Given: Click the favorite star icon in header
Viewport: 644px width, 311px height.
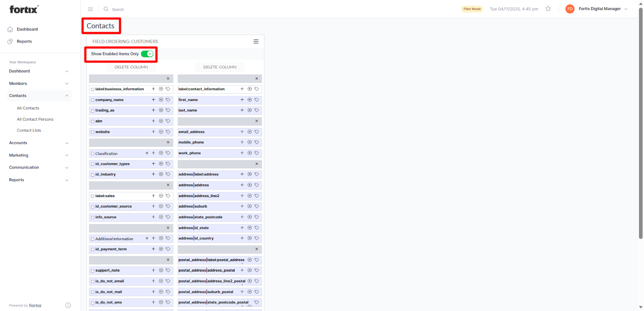Looking at the screenshot, I should (x=548, y=9).
